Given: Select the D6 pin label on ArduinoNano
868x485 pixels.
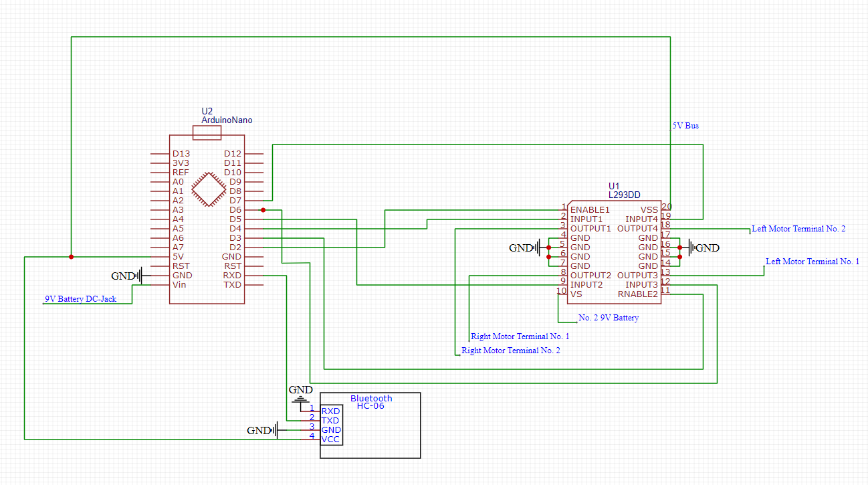Looking at the screenshot, I should 235,210.
